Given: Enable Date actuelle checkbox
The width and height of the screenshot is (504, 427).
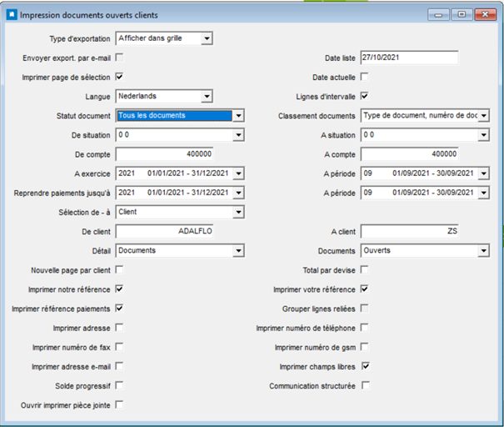Looking at the screenshot, I should coord(365,77).
